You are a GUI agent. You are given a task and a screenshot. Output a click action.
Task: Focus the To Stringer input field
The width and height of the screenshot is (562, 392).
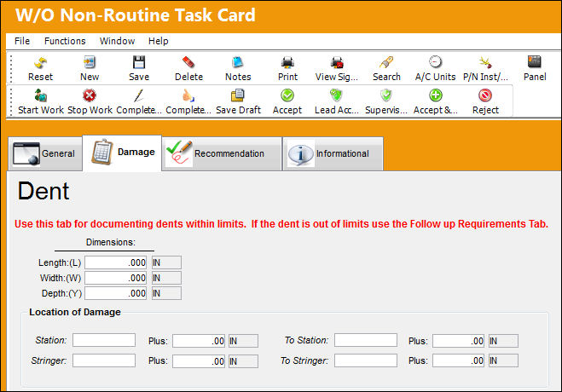click(x=366, y=360)
